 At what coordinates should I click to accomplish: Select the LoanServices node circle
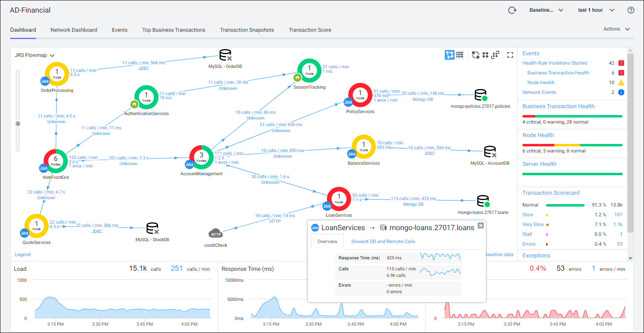[x=339, y=199]
